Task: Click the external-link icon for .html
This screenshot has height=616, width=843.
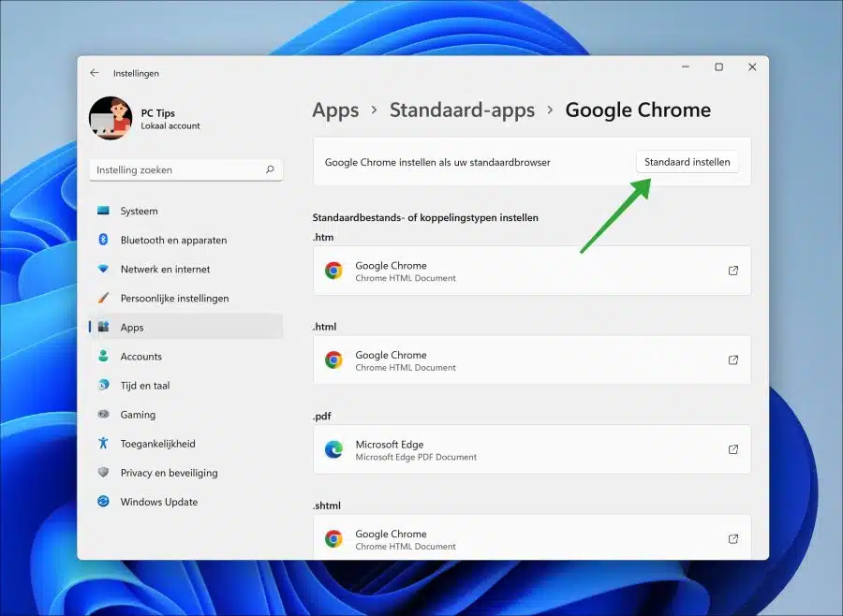Action: coord(733,360)
